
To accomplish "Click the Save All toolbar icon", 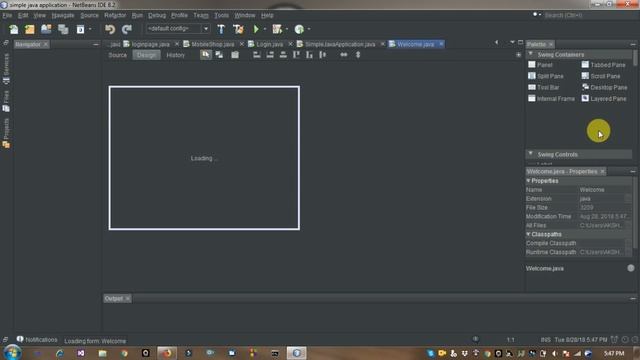I will 63,29.
